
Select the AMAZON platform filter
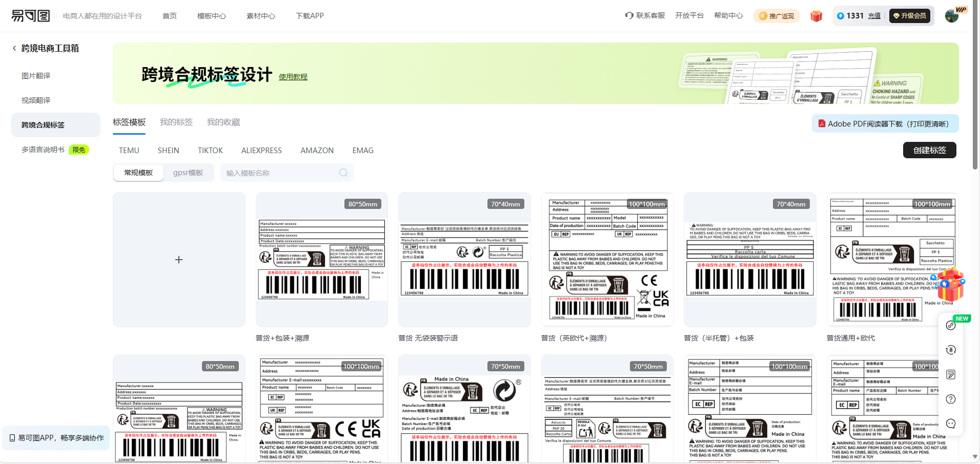pos(317,151)
